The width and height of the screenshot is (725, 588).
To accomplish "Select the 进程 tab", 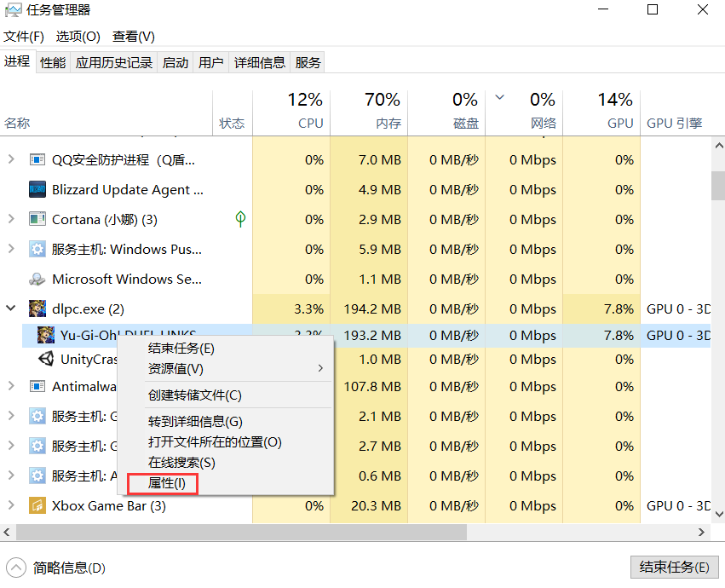I will click(x=17, y=61).
